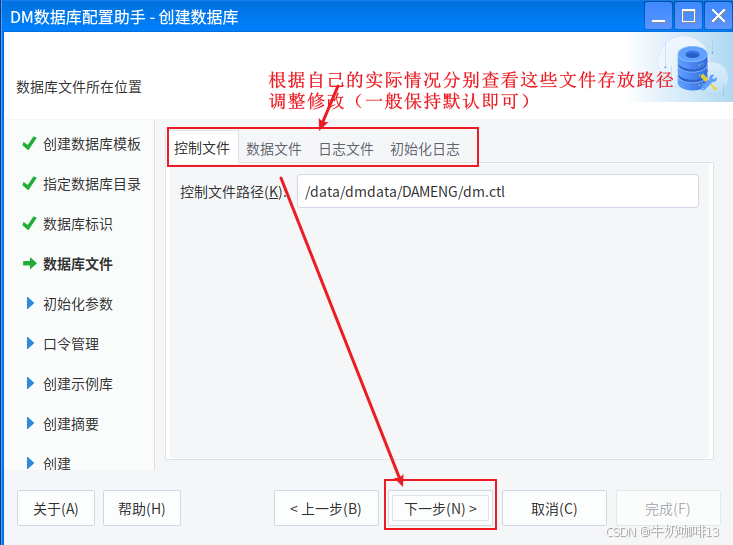This screenshot has height=545, width=733.
Task: Maximize the DM数据库配置助手 window
Action: point(688,16)
